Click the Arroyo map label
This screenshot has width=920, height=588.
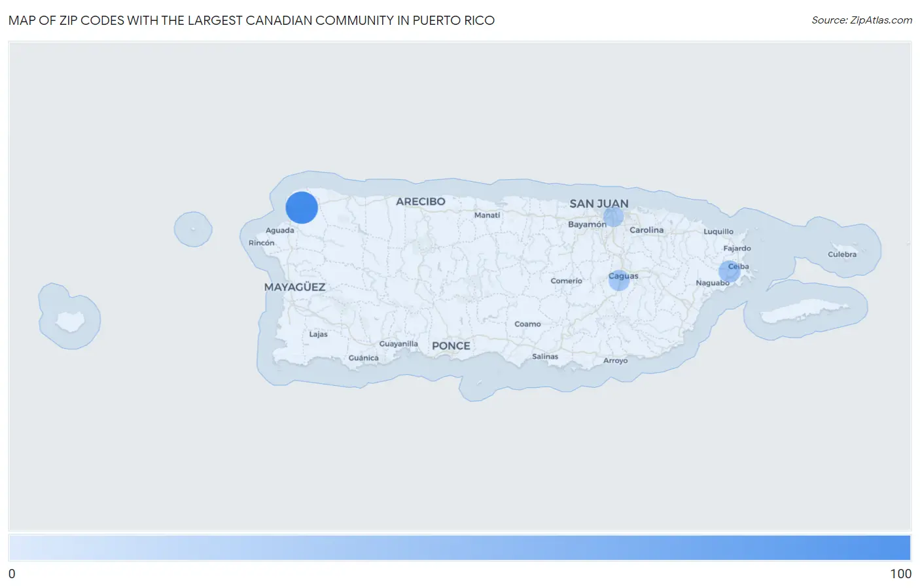615,360
